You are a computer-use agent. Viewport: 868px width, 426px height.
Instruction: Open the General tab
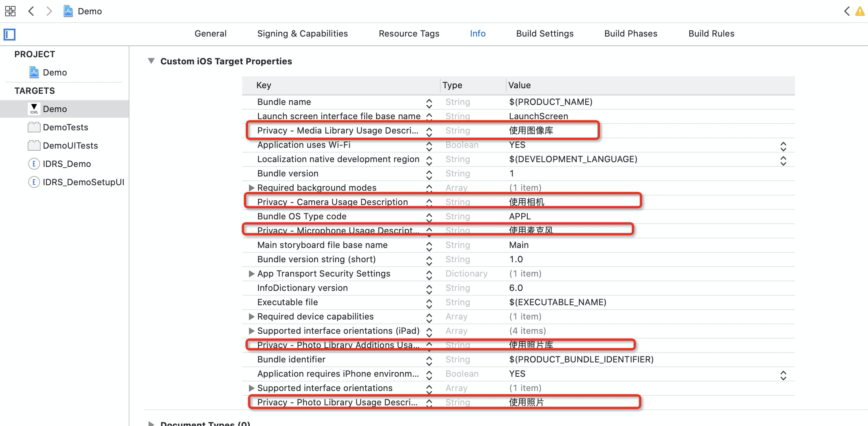click(210, 34)
